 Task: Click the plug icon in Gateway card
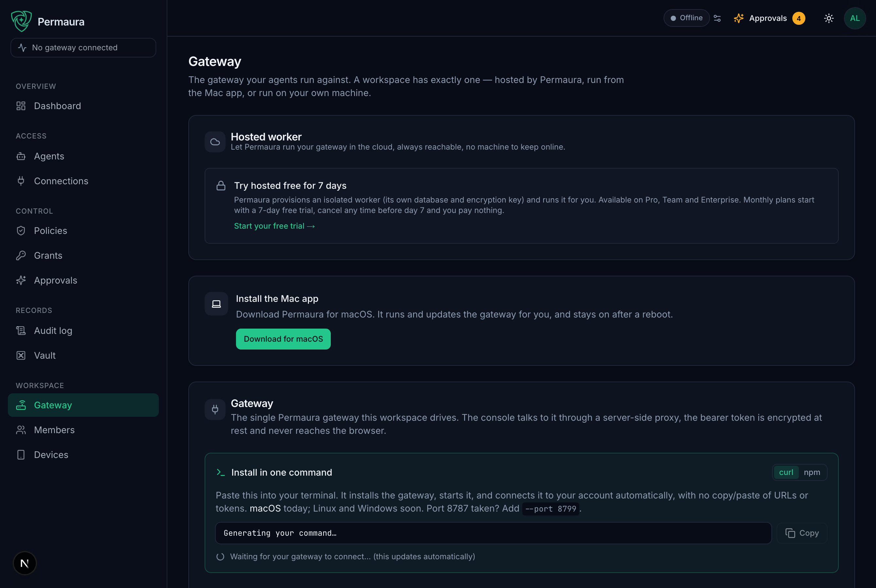[215, 410]
